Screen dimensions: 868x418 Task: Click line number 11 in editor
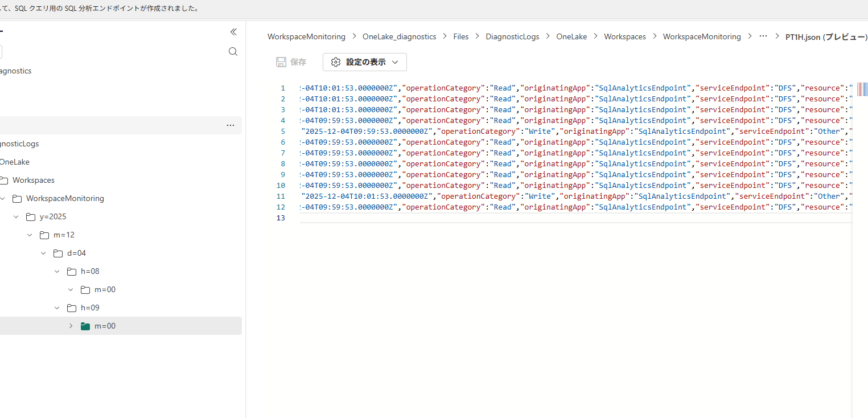280,196
